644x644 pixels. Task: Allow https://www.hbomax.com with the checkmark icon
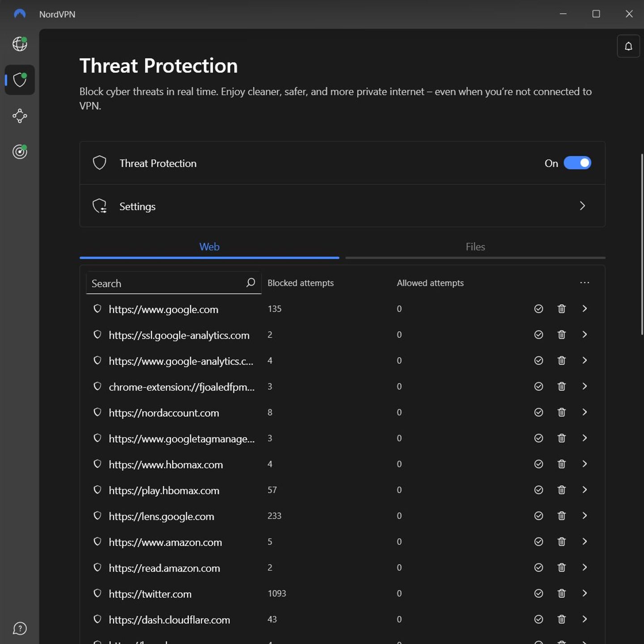coord(538,464)
